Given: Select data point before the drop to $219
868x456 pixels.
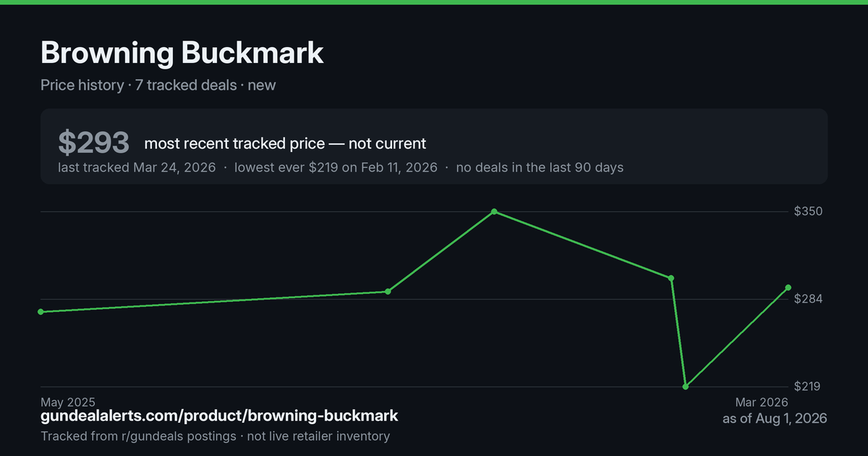Looking at the screenshot, I should (671, 278).
